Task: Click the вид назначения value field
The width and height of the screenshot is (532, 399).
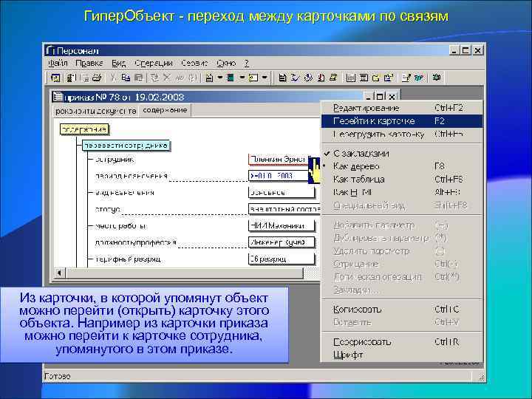Action: coord(282,192)
